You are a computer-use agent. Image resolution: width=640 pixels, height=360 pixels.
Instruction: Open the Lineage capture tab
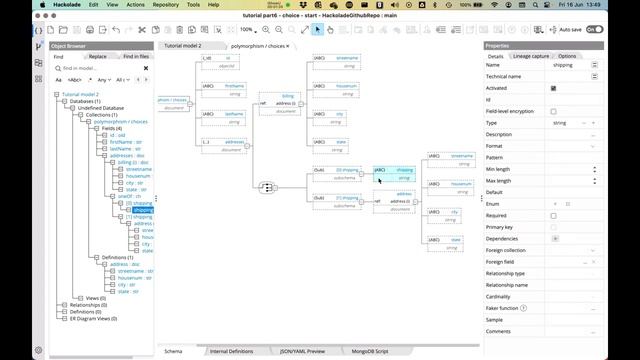pyautogui.click(x=531, y=56)
